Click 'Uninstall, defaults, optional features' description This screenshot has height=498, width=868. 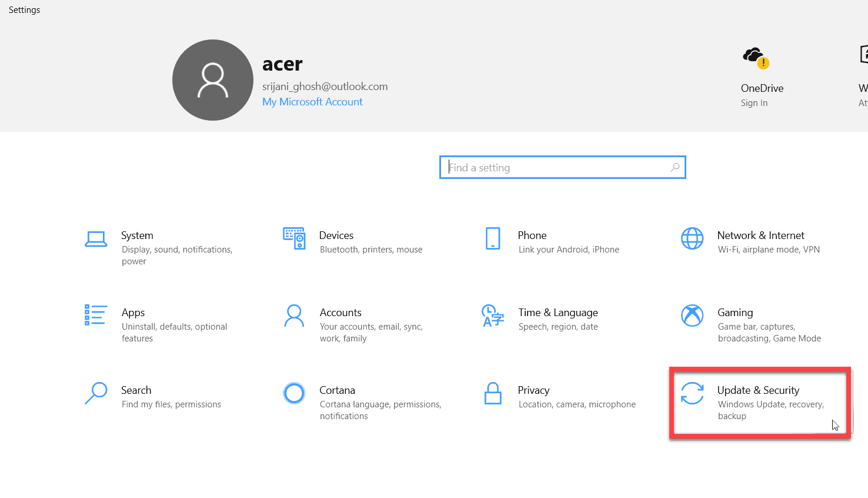pyautogui.click(x=174, y=333)
